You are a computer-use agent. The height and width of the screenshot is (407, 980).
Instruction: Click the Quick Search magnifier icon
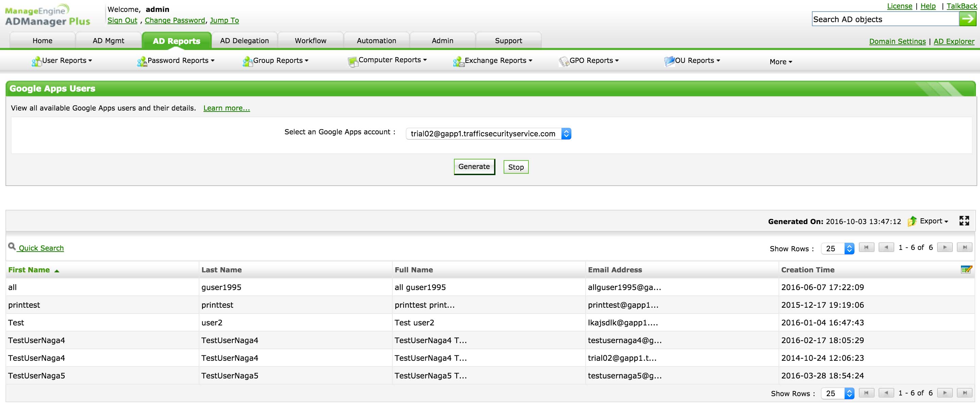click(12, 247)
